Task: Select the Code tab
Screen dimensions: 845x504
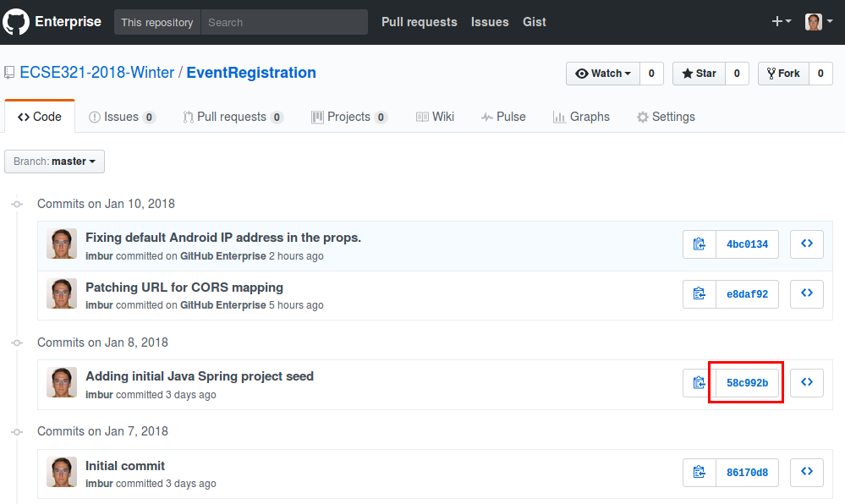Action: 40,117
